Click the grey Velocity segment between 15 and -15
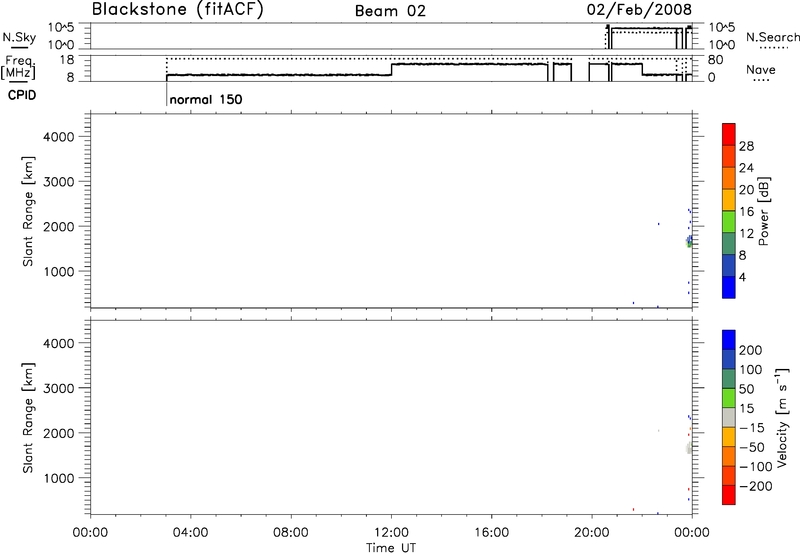Screen dimensions: 800x554 tap(729, 417)
